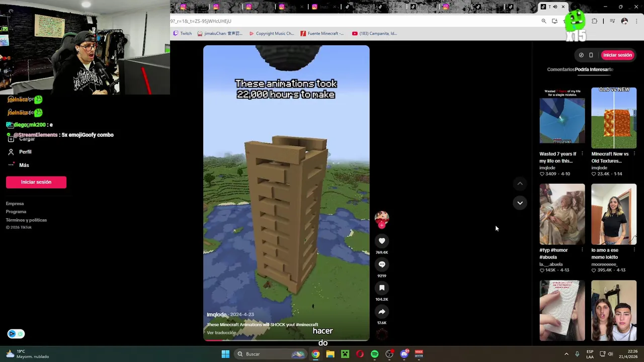Toggle the blue pill switch at the bottom left

tap(16, 334)
